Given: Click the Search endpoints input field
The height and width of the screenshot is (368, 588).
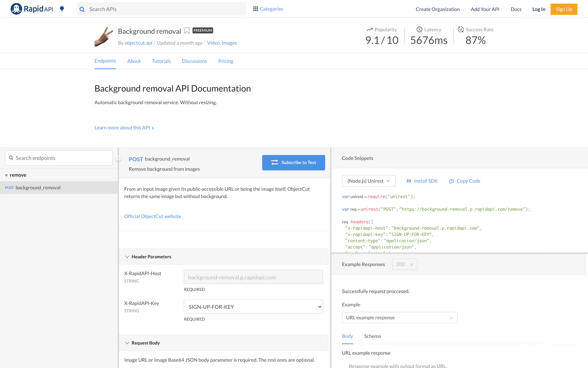Looking at the screenshot, I should [59, 158].
